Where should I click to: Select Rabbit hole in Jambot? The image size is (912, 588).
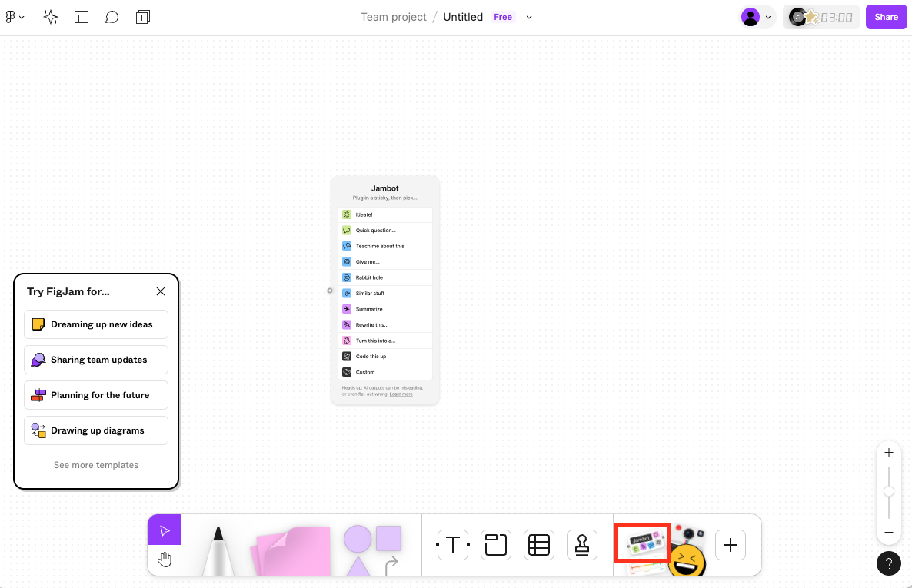[385, 277]
